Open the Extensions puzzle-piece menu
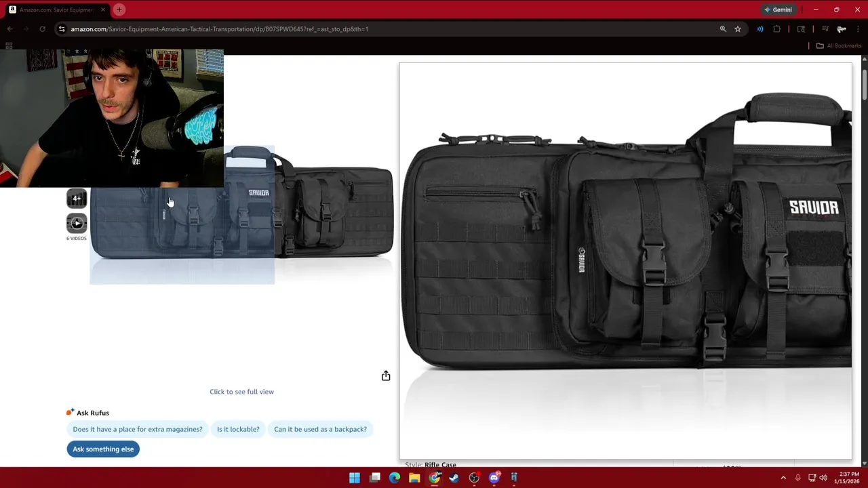The width and height of the screenshot is (868, 488). point(777,29)
